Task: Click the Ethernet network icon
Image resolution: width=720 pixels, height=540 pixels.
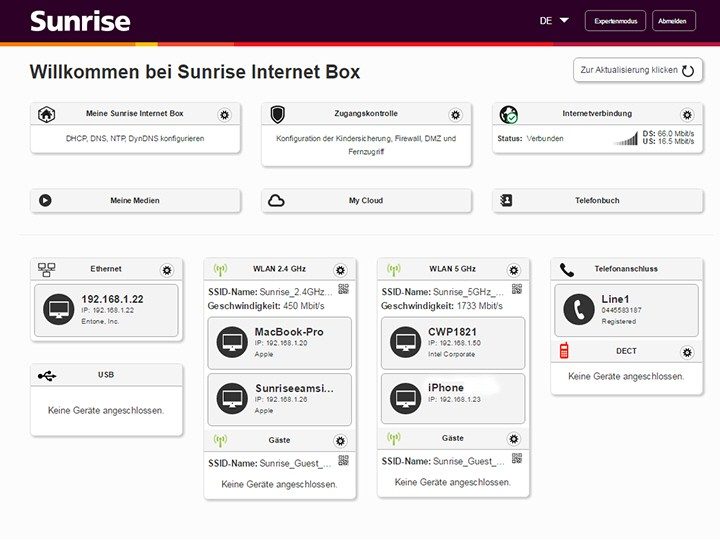Action: pos(46,270)
